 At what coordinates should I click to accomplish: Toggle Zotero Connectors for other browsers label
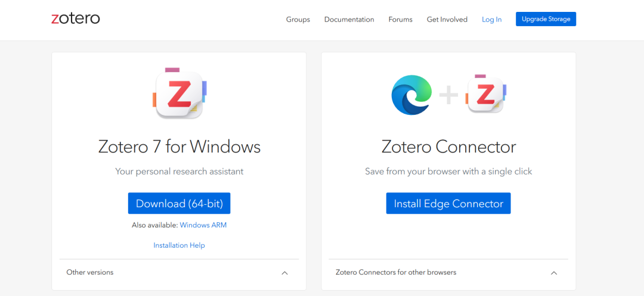[396, 272]
